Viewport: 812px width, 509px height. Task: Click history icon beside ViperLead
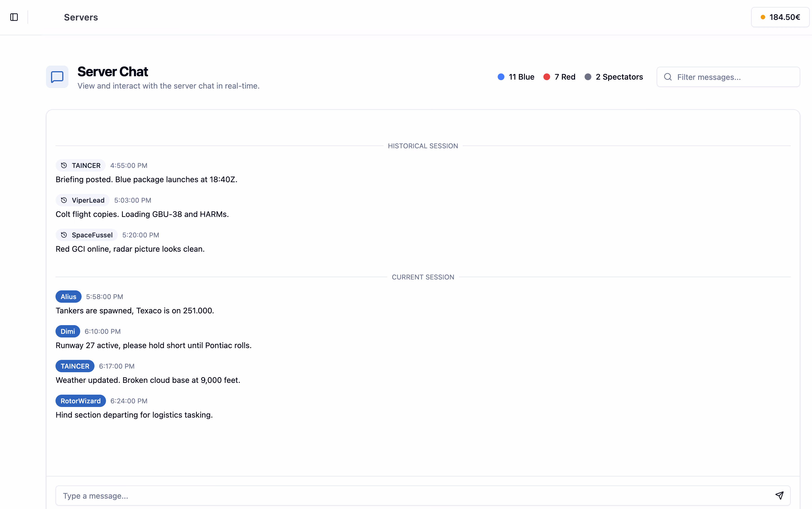[64, 200]
